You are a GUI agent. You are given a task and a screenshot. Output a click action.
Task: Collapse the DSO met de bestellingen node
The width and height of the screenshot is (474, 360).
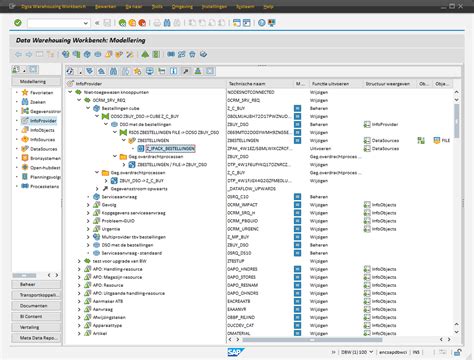(106, 124)
